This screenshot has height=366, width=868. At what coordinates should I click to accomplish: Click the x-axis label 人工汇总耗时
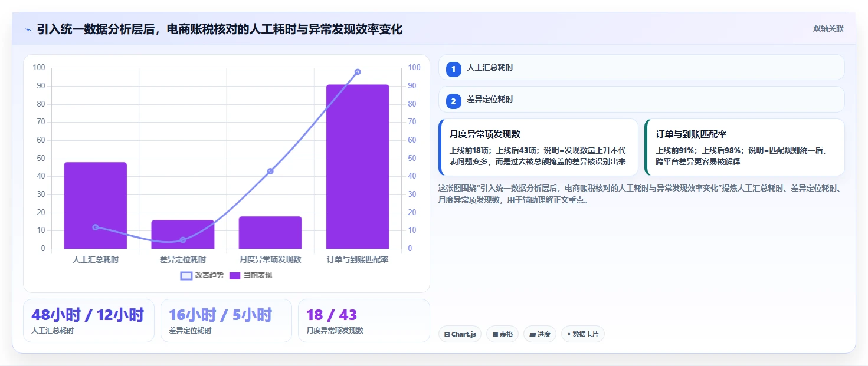point(96,259)
